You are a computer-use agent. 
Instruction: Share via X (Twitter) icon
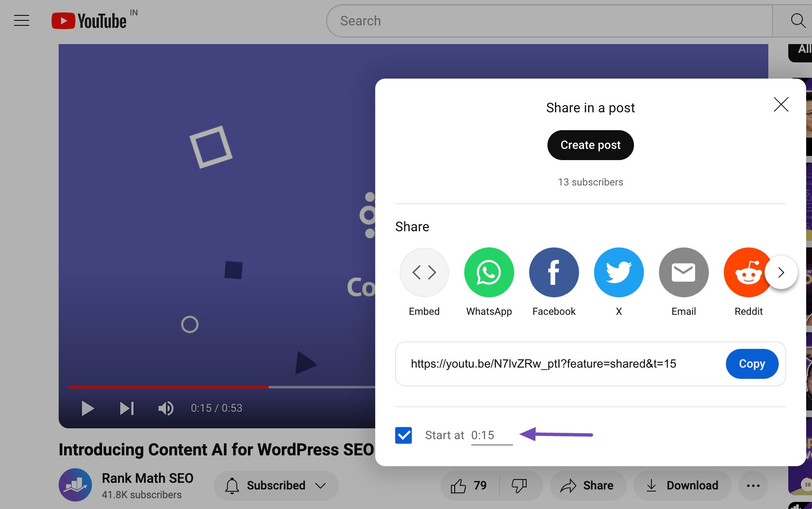coord(619,272)
